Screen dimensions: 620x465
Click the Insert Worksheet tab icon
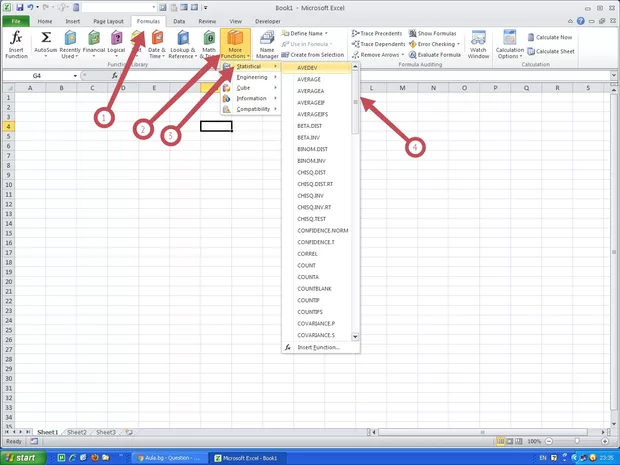click(x=129, y=432)
